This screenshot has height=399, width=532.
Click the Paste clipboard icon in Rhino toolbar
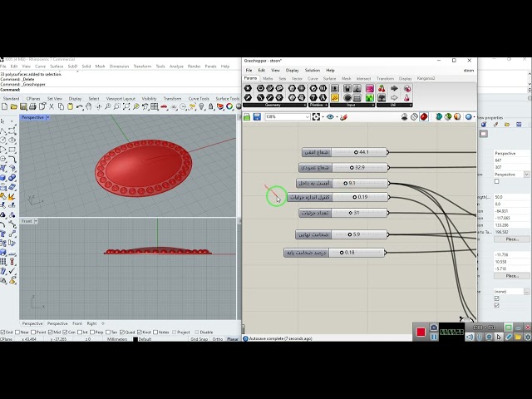pyautogui.click(x=70, y=106)
